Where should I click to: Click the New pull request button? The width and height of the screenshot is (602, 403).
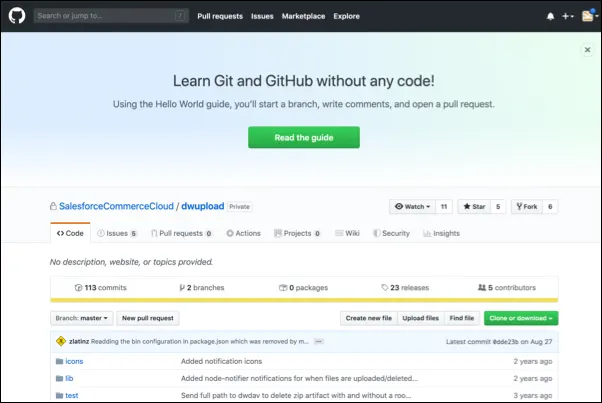[148, 318]
